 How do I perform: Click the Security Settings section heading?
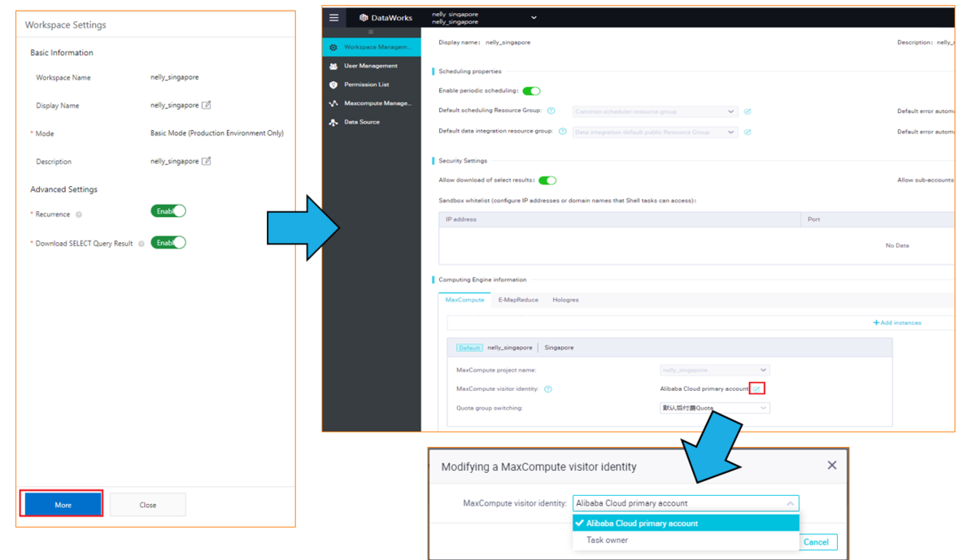click(x=463, y=161)
